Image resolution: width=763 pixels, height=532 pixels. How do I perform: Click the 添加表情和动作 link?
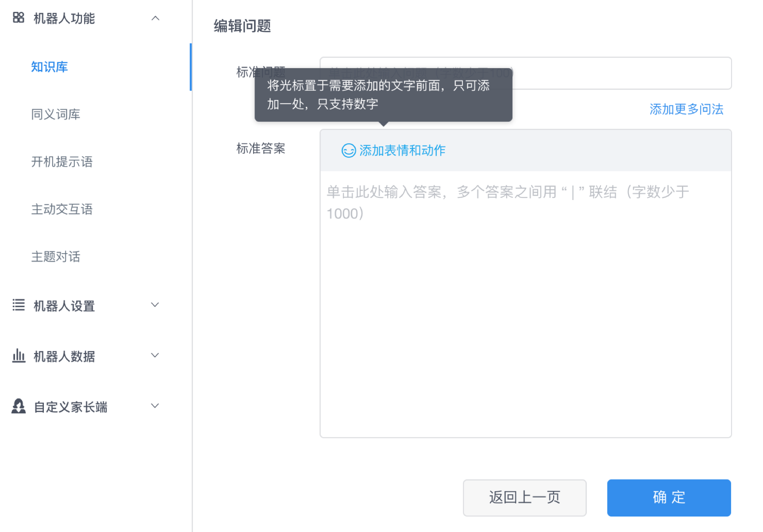[x=403, y=150]
